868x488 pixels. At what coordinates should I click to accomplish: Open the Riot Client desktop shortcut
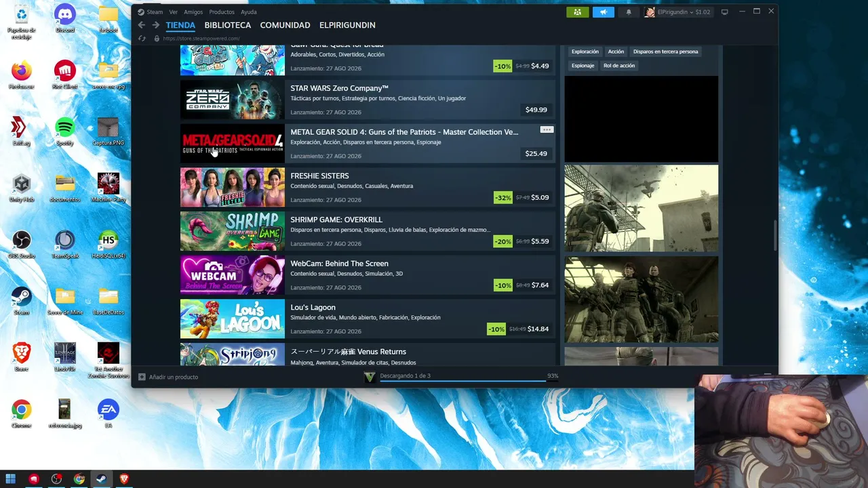(65, 75)
